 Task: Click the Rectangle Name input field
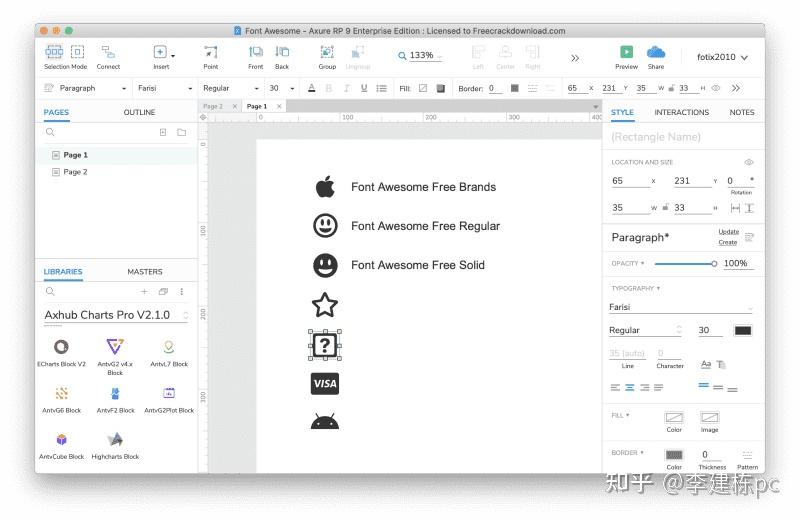683,137
